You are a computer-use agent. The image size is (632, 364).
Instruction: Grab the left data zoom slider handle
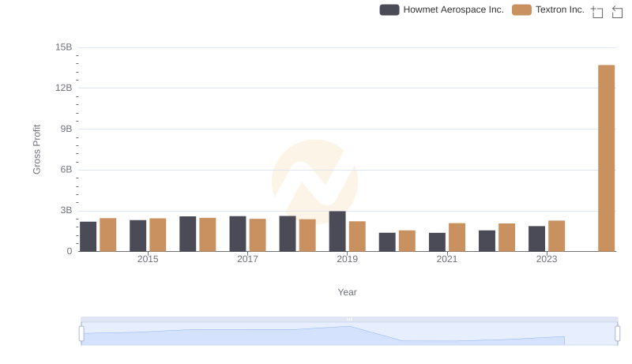click(81, 333)
